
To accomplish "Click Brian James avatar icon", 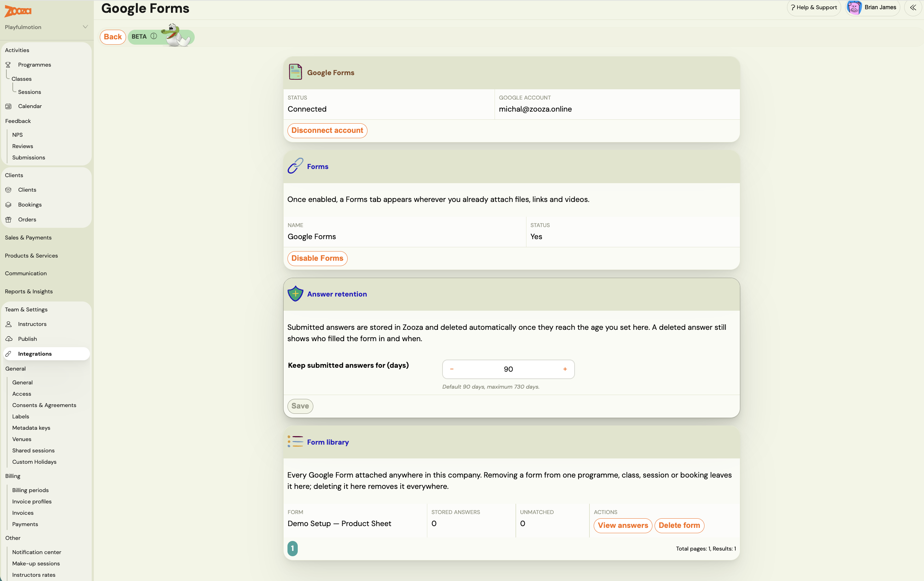I will coord(854,7).
